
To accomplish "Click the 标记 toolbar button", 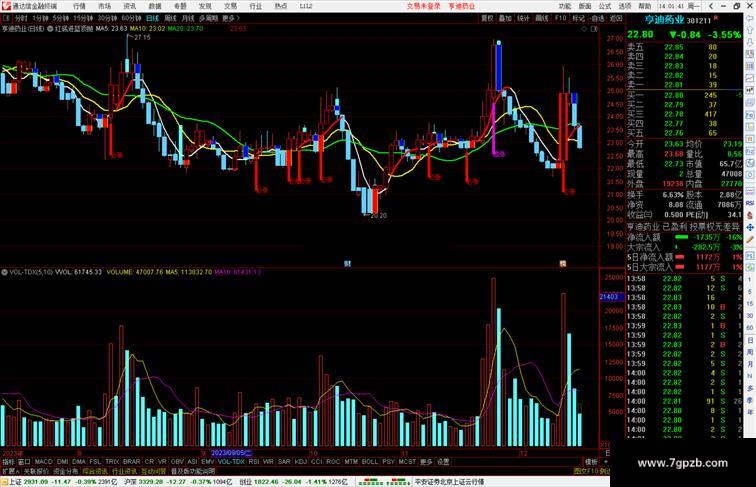I will coord(578,18).
